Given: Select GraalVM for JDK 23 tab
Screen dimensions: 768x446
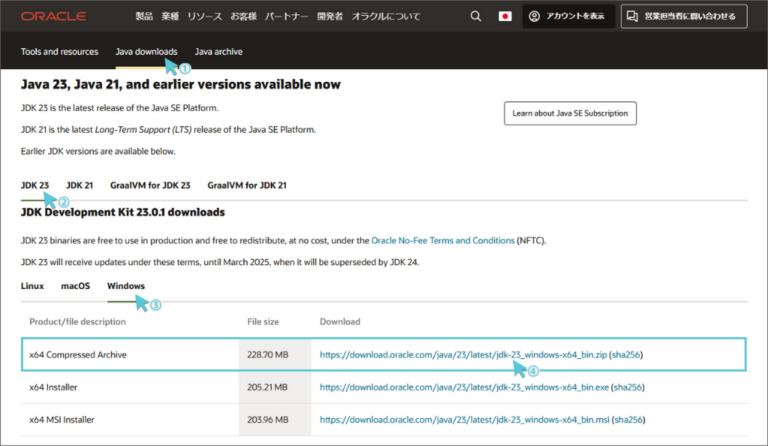Looking at the screenshot, I should coord(150,185).
